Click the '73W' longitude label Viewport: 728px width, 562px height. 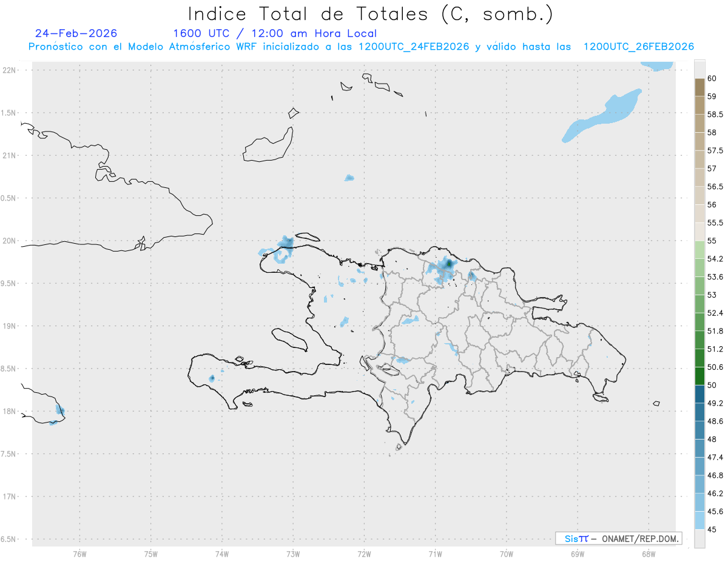coord(293,554)
